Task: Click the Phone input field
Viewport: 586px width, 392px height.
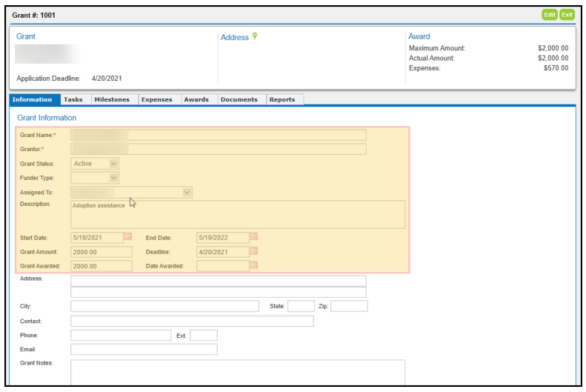Action: pyautogui.click(x=121, y=335)
